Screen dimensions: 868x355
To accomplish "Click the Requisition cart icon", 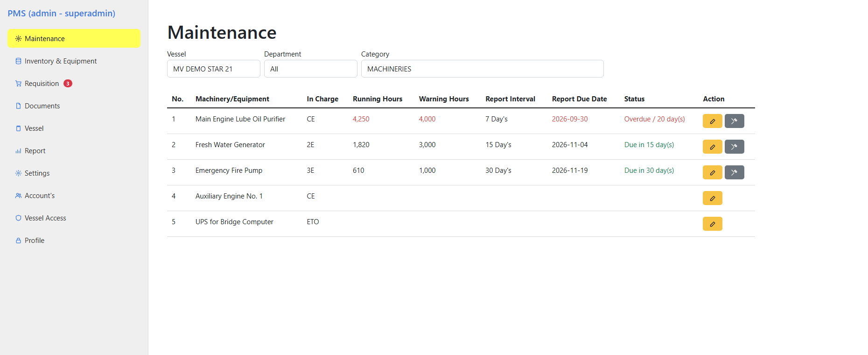I will coord(18,83).
